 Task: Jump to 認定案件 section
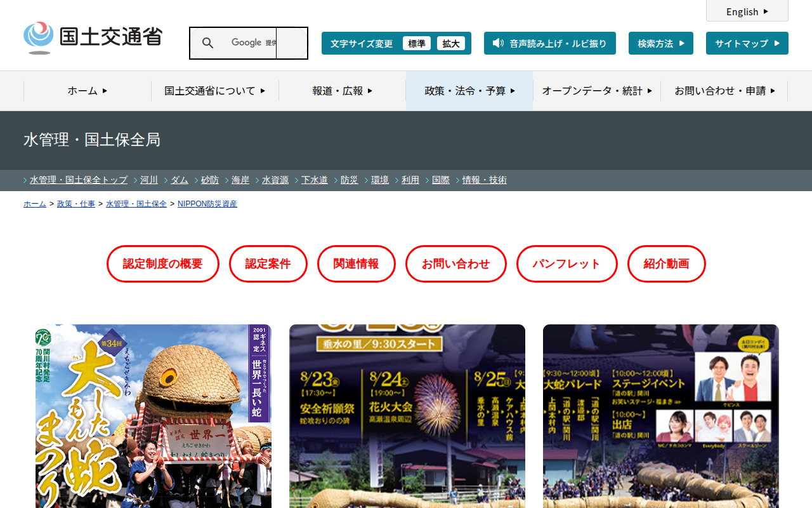click(268, 264)
